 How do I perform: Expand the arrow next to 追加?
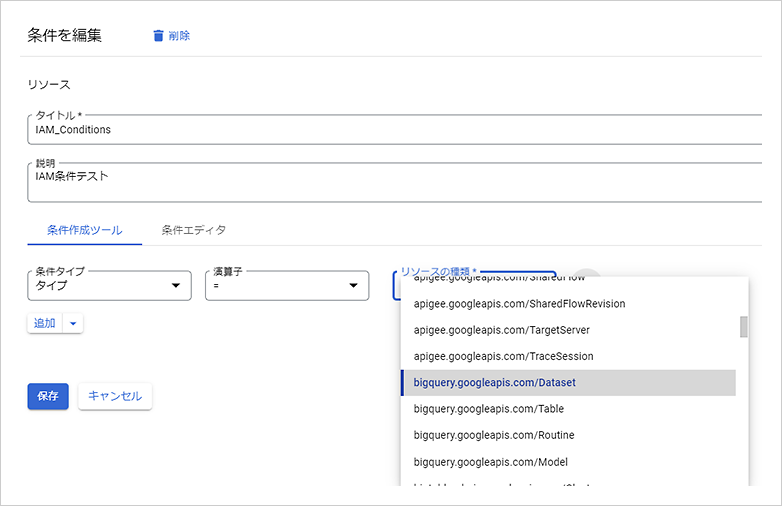73,324
